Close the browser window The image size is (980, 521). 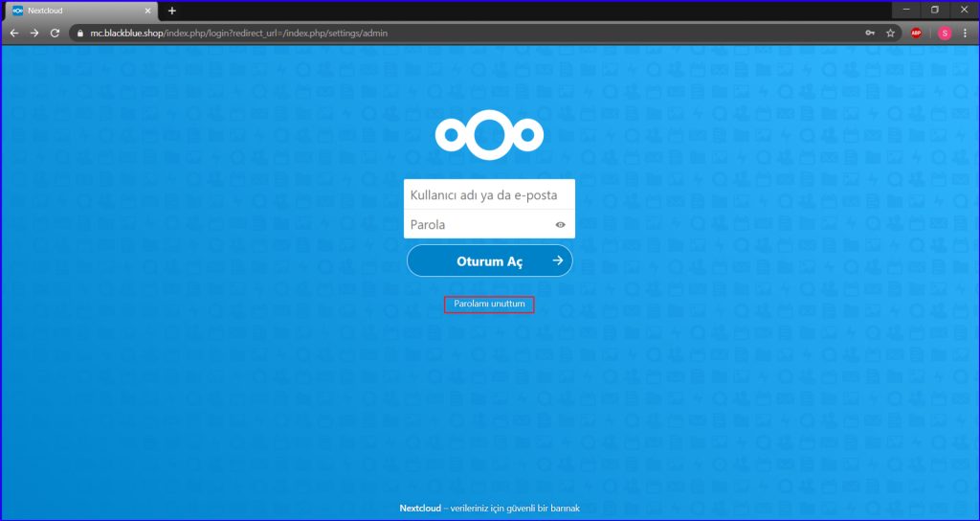tap(963, 10)
